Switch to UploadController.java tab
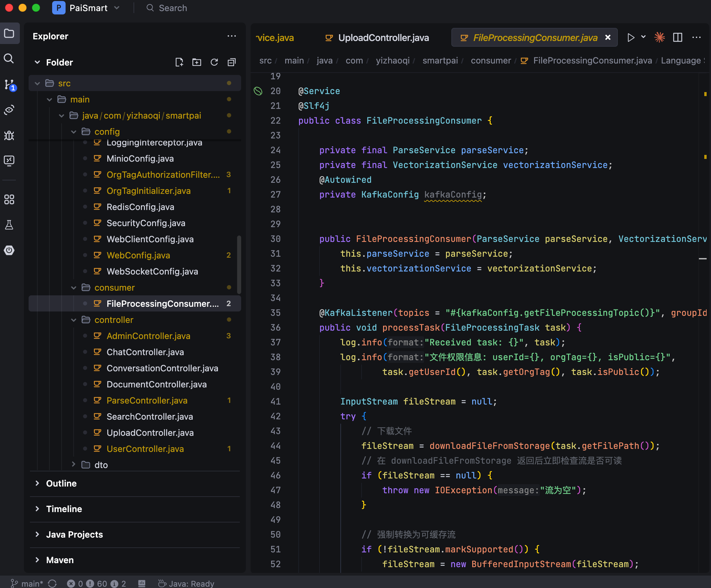Viewport: 711px width, 588px height. click(x=383, y=38)
